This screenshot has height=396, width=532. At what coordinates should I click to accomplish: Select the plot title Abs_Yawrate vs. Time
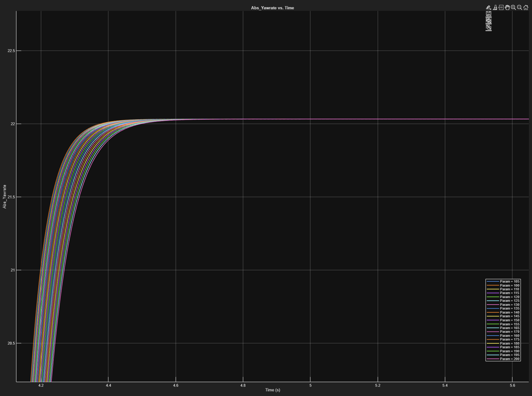273,8
